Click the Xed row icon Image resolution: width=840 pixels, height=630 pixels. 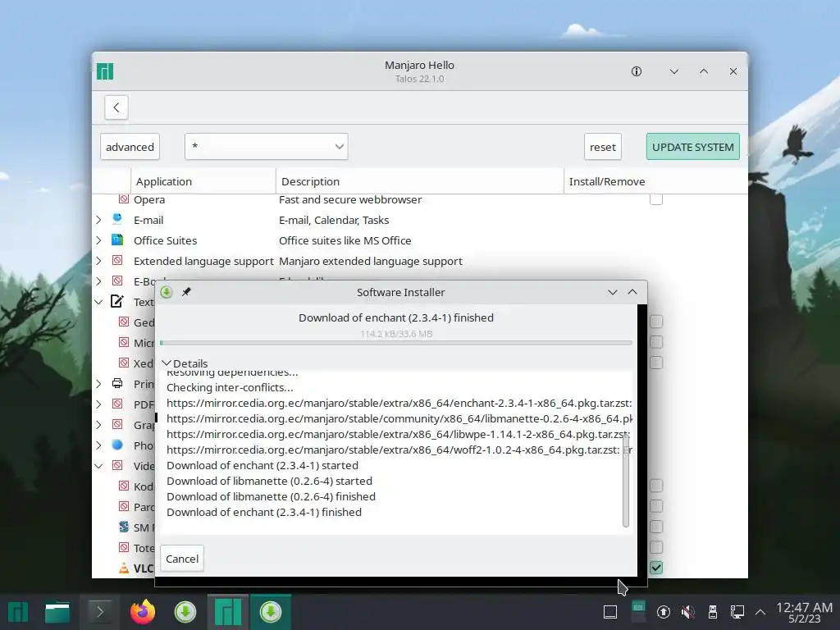pos(124,363)
